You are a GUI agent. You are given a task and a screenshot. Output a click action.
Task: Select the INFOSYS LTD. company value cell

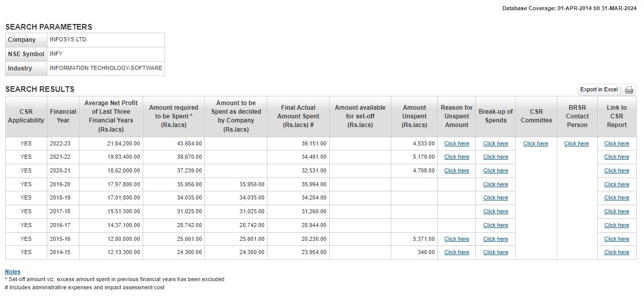click(106, 40)
